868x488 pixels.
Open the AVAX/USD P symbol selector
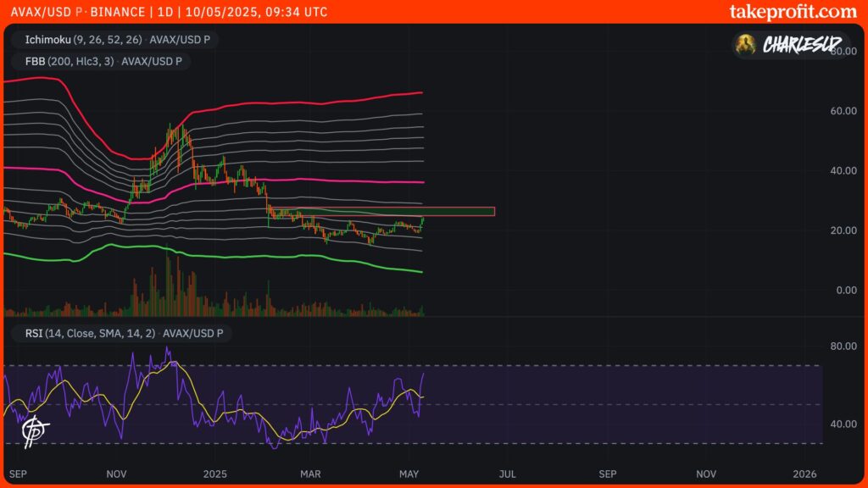[x=47, y=12]
